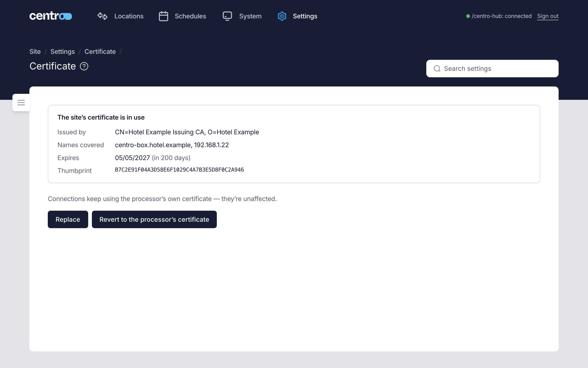Click the green connection status dot
The height and width of the screenshot is (368, 588).
[x=468, y=16]
